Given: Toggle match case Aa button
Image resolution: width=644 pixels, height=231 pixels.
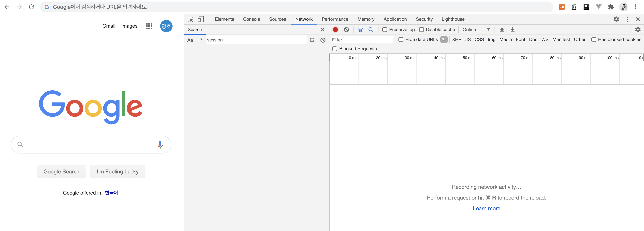Looking at the screenshot, I should pos(190,40).
